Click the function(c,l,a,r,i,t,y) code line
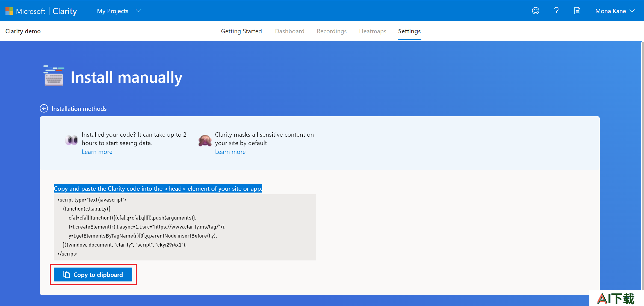 pos(87,209)
